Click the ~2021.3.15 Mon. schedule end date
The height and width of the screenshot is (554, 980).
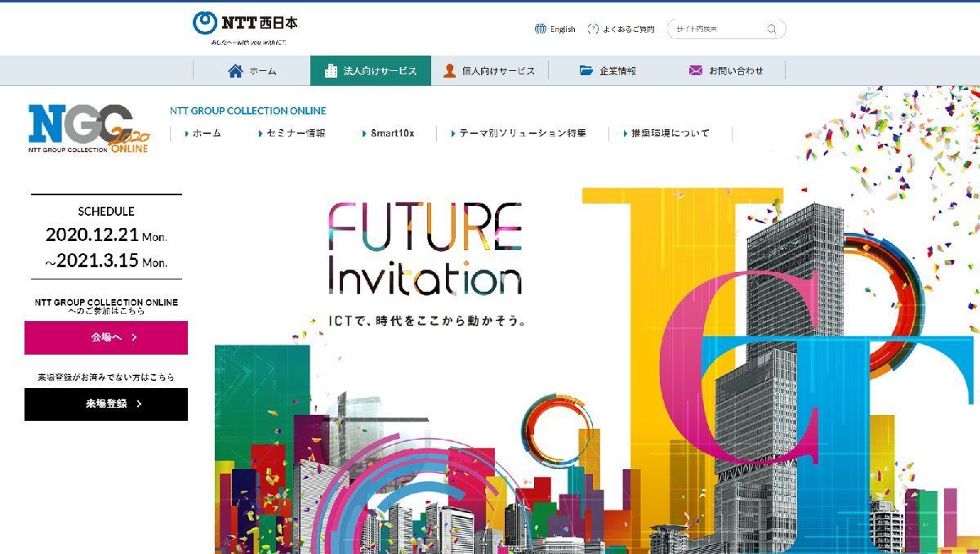click(x=106, y=261)
